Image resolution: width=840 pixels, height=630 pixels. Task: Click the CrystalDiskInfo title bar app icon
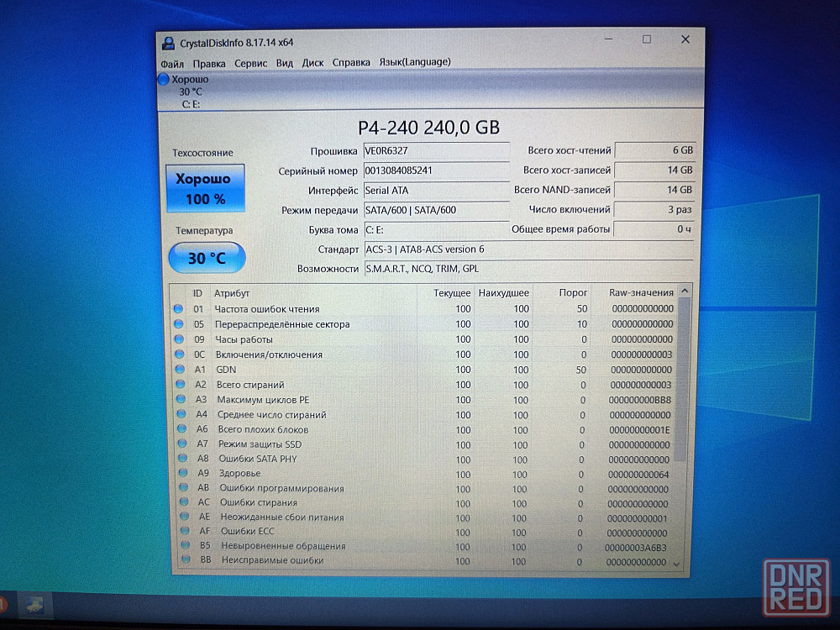click(x=168, y=43)
